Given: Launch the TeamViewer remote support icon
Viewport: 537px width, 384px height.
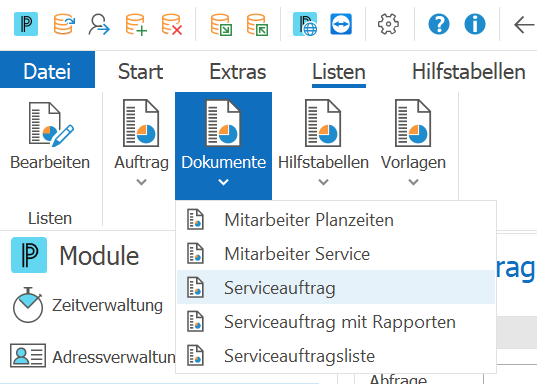Looking at the screenshot, I should (x=341, y=24).
